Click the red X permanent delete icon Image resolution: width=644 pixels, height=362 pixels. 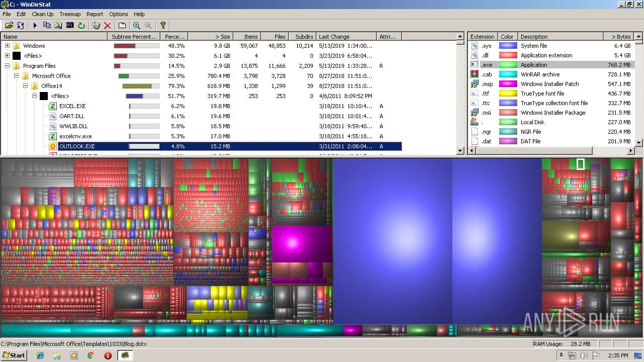[x=107, y=25]
